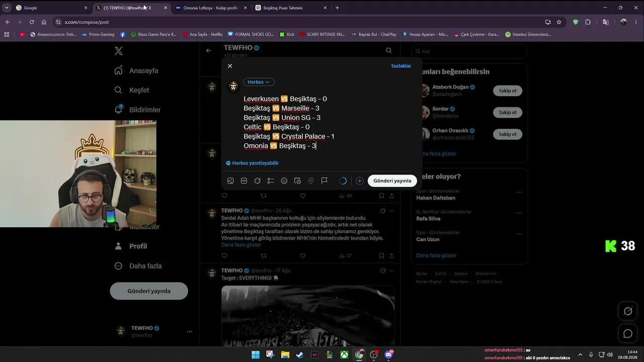Click the flag icon in composer toolbar
The height and width of the screenshot is (362, 644).
325,181
